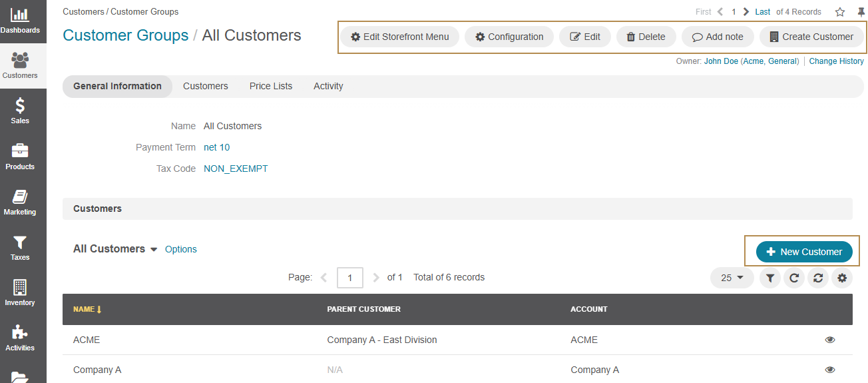Open the 25 per page dropdown
The image size is (868, 383).
pos(732,278)
